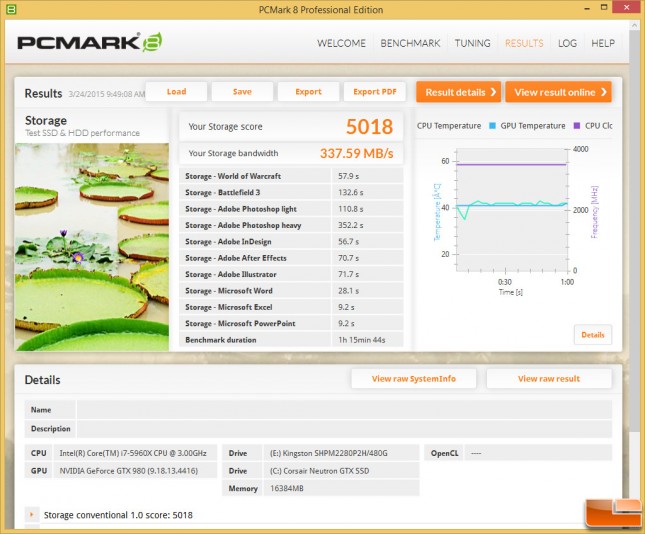
Task: Select Storage - Adobe Illustrator row
Action: point(291,274)
